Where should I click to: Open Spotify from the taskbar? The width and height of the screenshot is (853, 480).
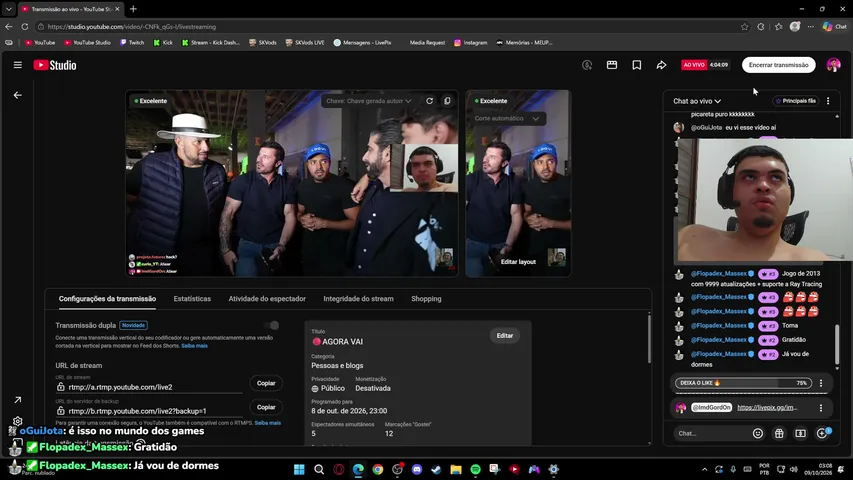(x=475, y=469)
